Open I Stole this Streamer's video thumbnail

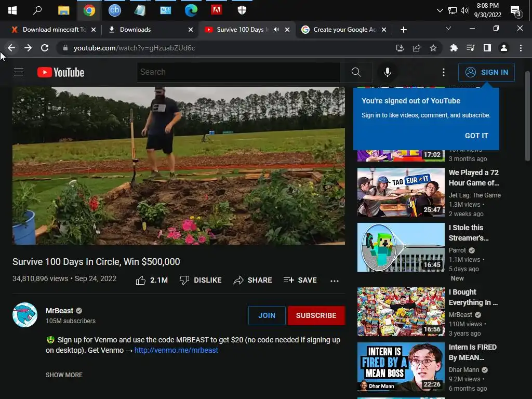click(x=401, y=247)
